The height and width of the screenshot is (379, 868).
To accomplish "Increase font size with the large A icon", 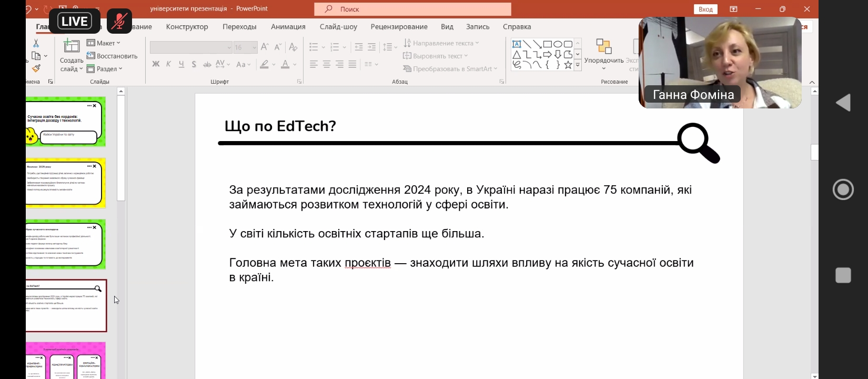I will click(x=265, y=47).
